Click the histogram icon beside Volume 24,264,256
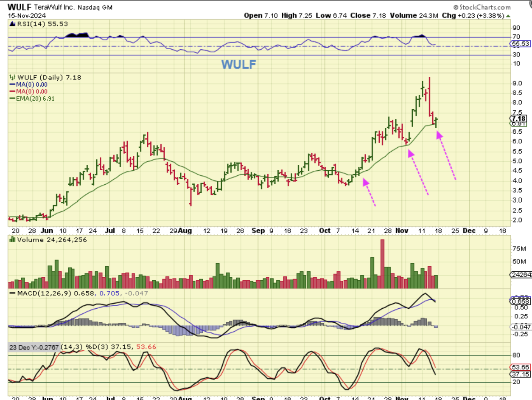 pyautogui.click(x=12, y=240)
